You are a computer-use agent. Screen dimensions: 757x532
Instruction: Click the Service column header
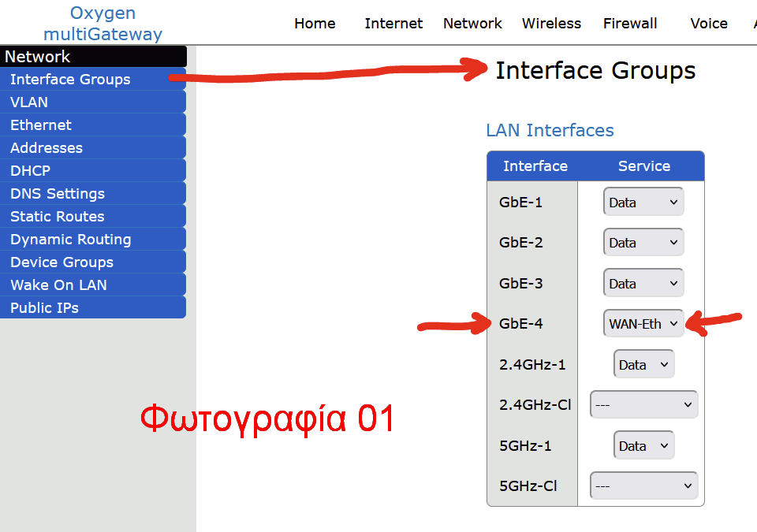pos(644,166)
